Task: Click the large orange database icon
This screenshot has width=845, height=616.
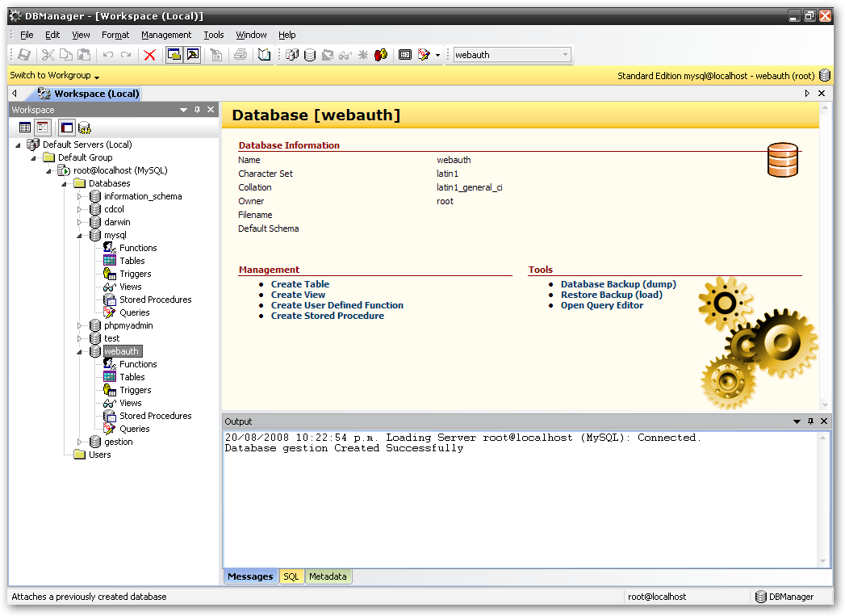Action: pos(783,160)
